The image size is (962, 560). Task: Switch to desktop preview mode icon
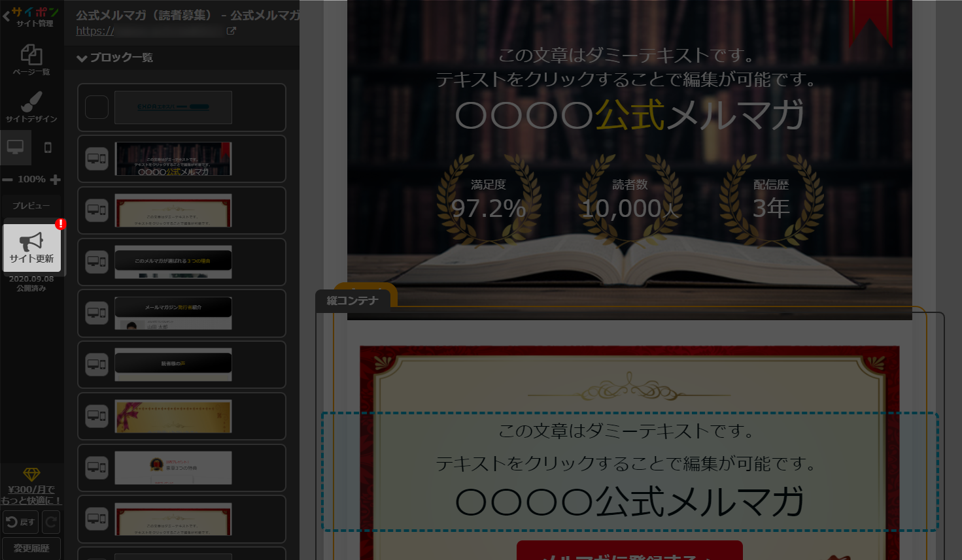pyautogui.click(x=16, y=147)
